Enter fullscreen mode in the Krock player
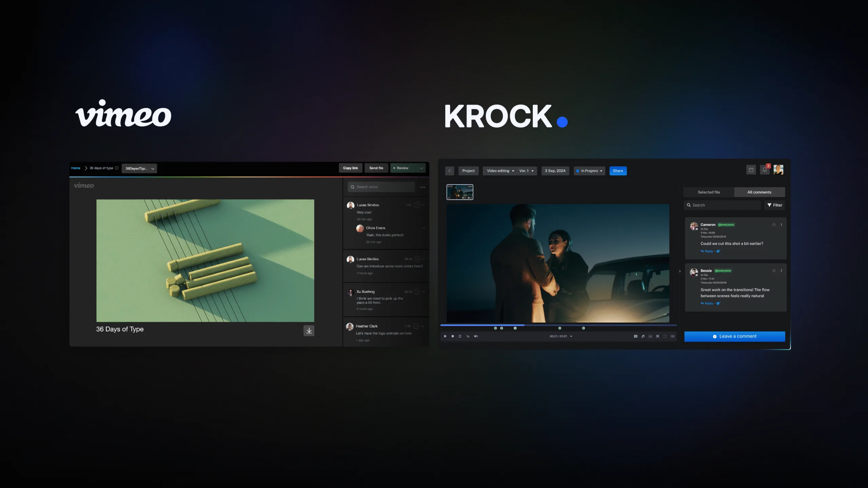 665,336
